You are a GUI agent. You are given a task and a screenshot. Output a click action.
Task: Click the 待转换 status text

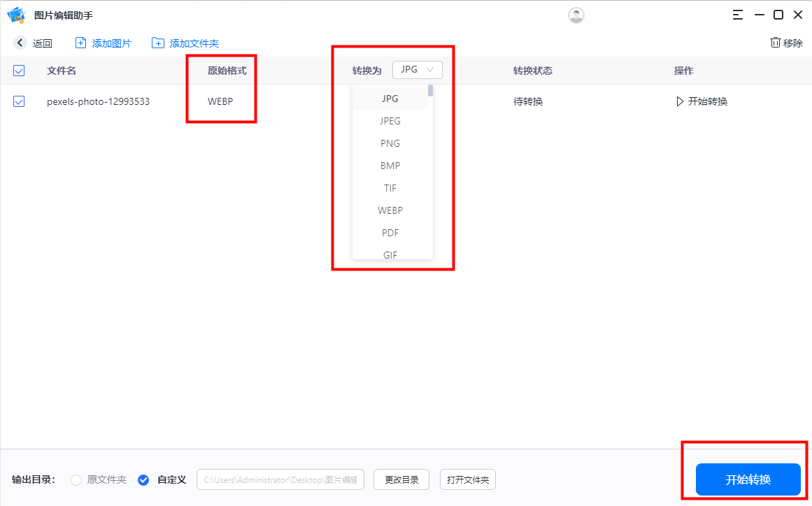(x=528, y=101)
